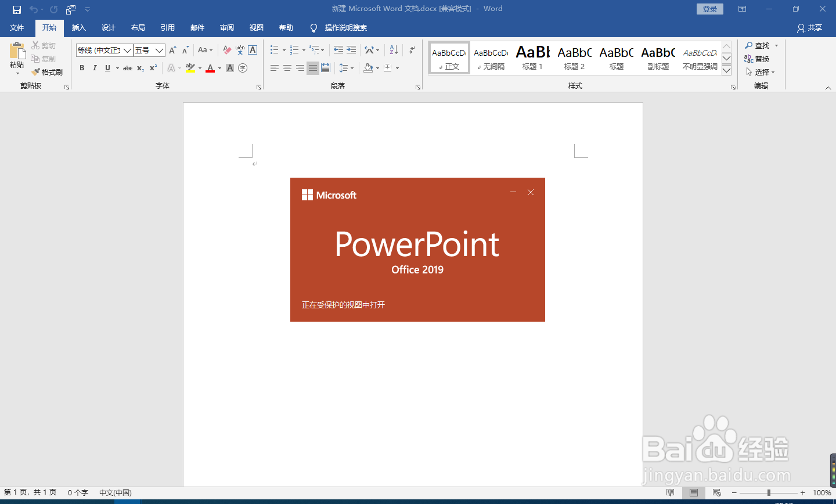Toggle justify alignment (highlighted)

click(313, 68)
